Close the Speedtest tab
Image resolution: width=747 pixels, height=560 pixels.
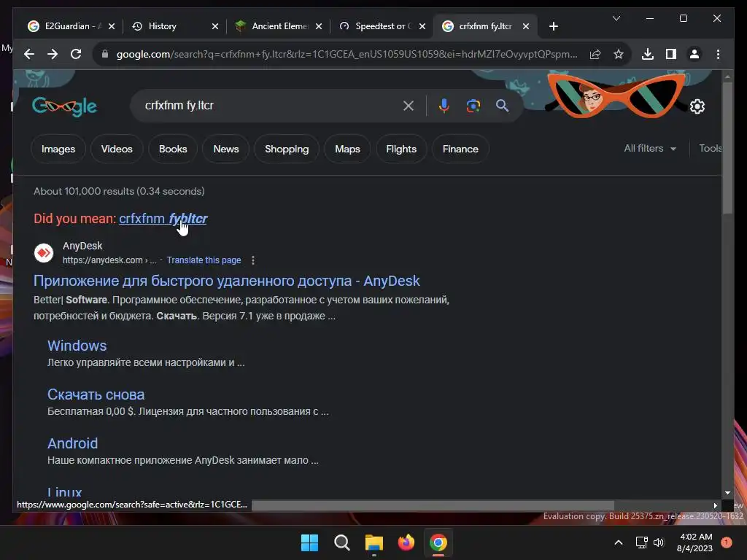tap(422, 26)
